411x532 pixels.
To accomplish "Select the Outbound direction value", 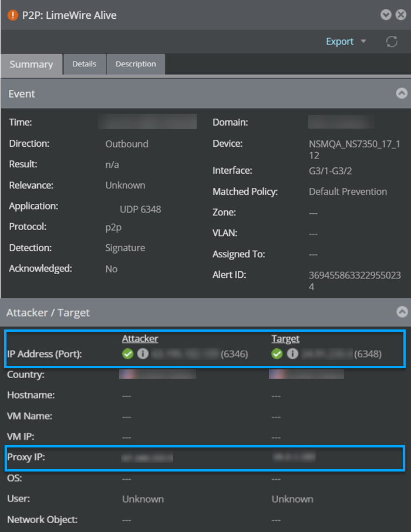I will tap(127, 144).
